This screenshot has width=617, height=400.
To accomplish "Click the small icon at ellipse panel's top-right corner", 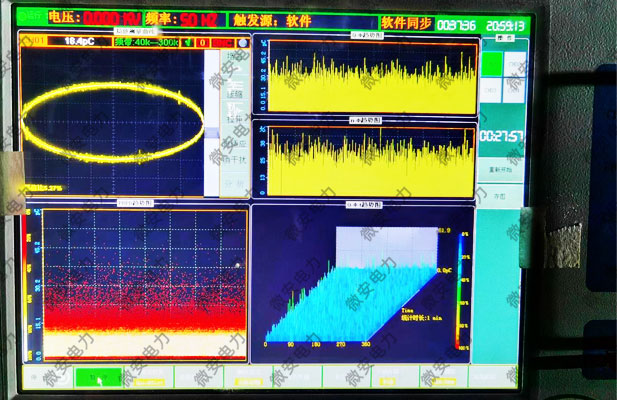I will coord(241,42).
